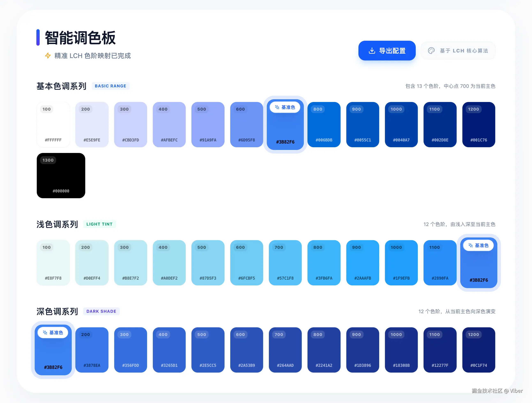Click the download icon in the 导出配置 button
This screenshot has width=532, height=403.
pyautogui.click(x=372, y=51)
